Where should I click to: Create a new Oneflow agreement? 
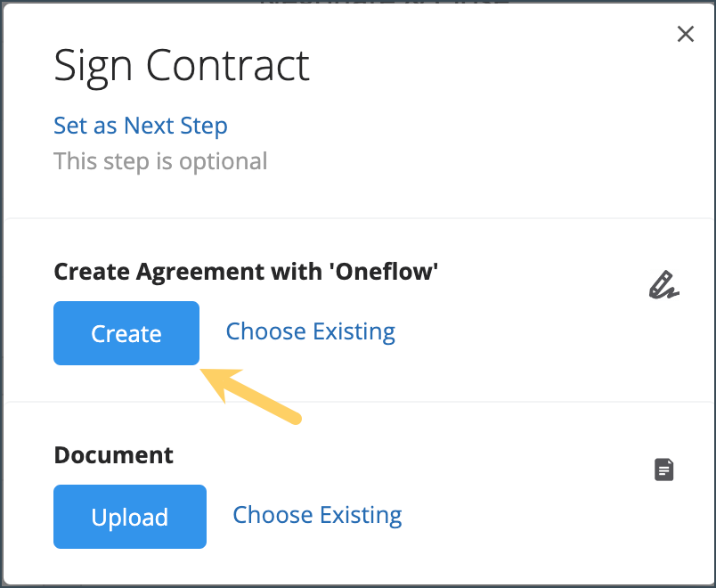pos(126,332)
